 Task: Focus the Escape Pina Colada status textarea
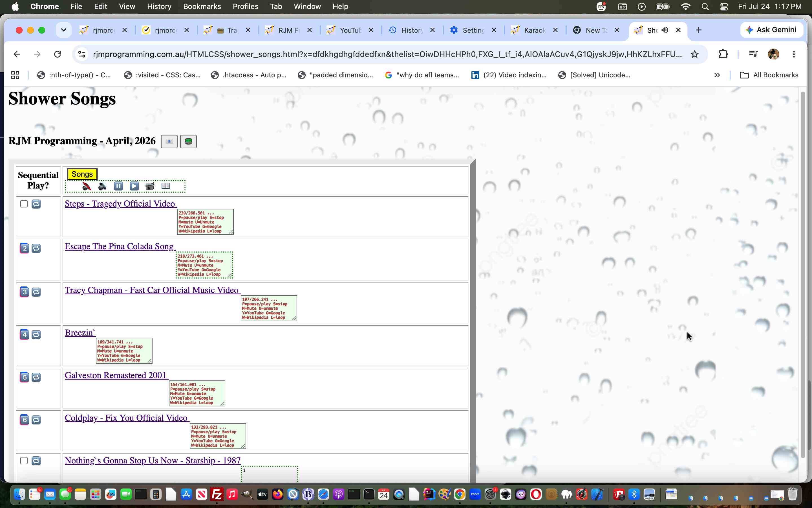[204, 265]
